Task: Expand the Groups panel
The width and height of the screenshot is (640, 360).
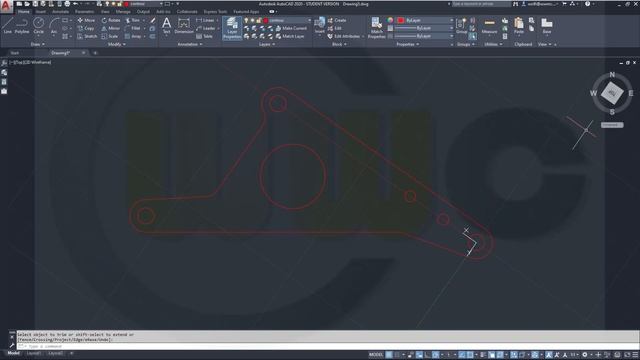Action: pos(466,44)
